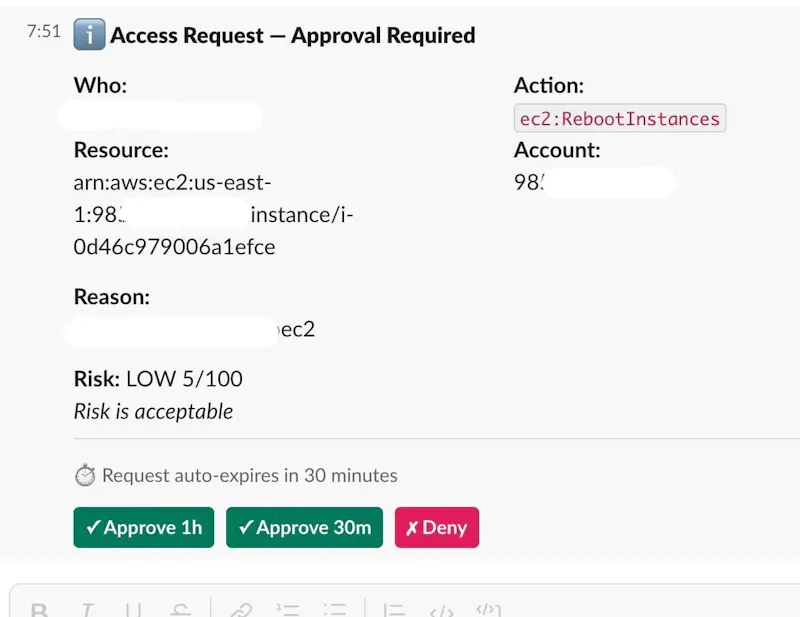Approve the access request for 1 hour
The height and width of the screenshot is (617, 800).
pyautogui.click(x=144, y=527)
